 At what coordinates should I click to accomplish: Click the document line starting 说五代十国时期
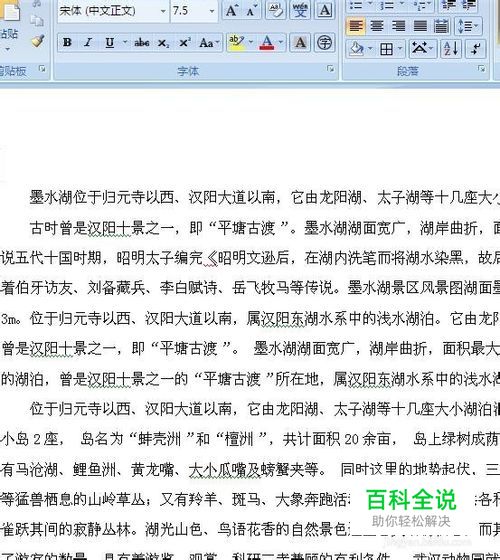tap(250, 258)
